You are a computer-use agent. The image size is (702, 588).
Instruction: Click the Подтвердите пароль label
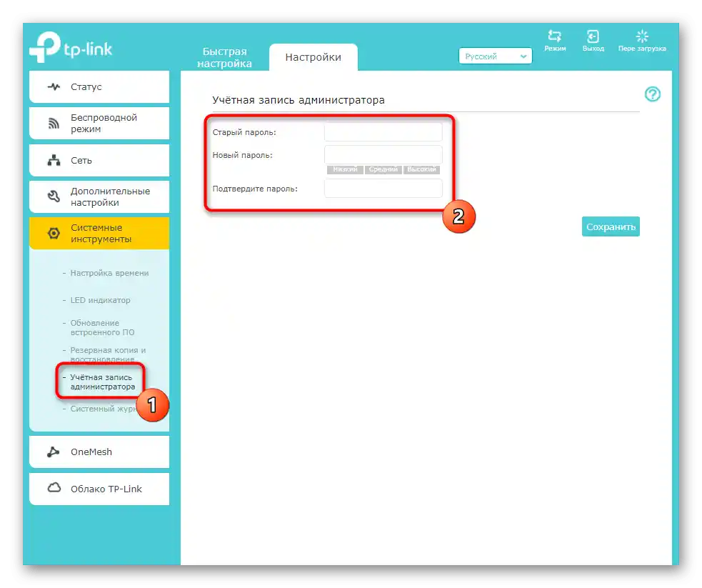[x=255, y=189]
